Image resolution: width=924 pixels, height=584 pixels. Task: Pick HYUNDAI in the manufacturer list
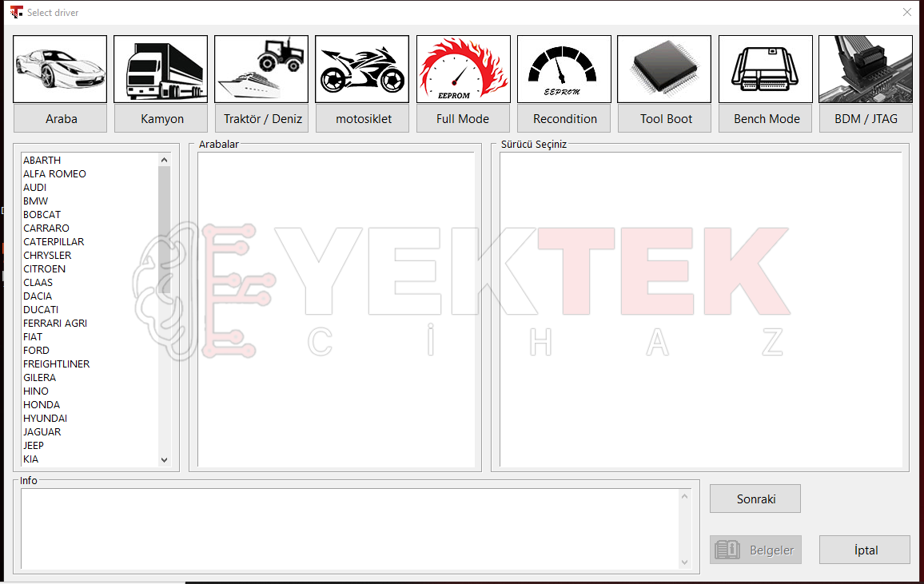tap(46, 418)
